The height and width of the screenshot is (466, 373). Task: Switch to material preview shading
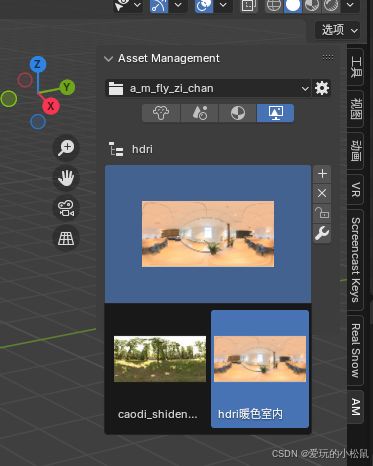[x=312, y=6]
